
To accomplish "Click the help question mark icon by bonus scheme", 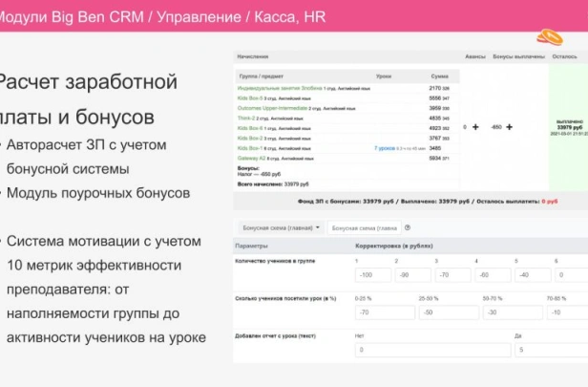I will [x=408, y=227].
